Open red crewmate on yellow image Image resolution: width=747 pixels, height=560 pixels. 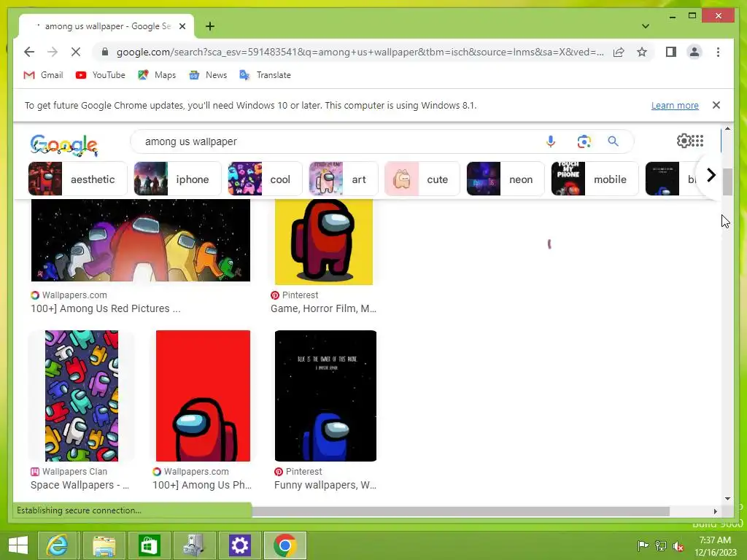(x=323, y=242)
